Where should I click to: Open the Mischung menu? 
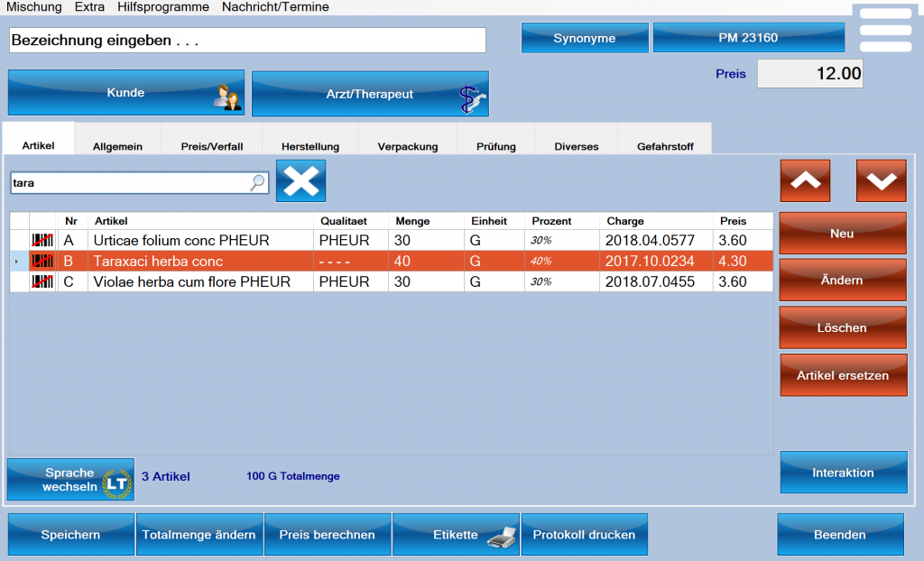[x=34, y=7]
